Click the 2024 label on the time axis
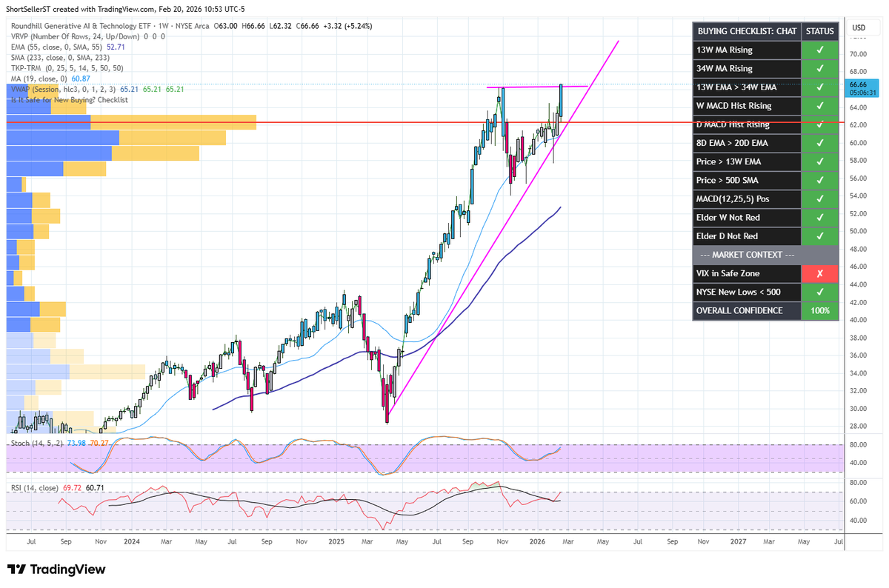Screen dimensions: 889x588 133,543
